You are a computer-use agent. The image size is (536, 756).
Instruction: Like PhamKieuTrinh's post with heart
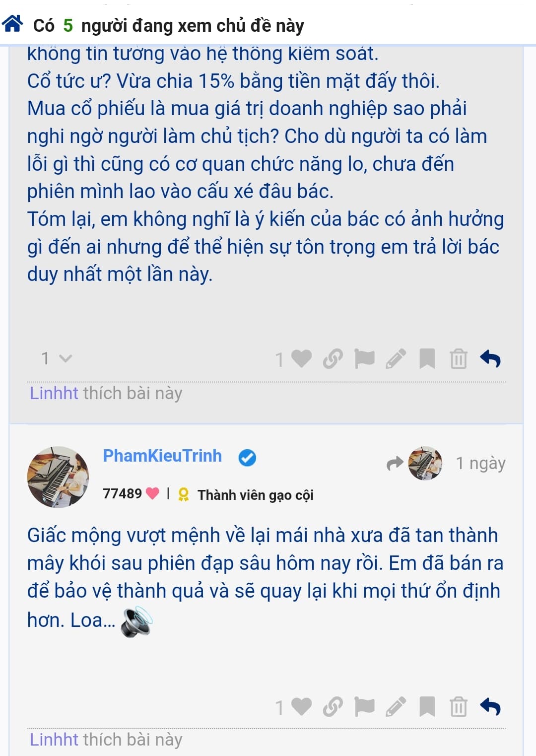[301, 706]
